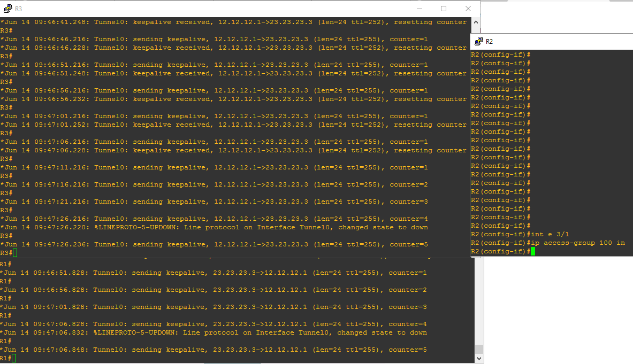Click R3 keepalive line with counter=5
Screen dimensions: 633x364
214,244
